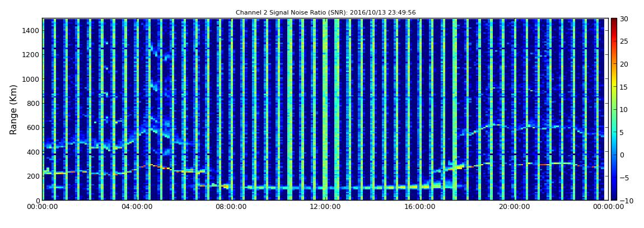Viewport: 644px width, 228px height.
Task: Click the colorbar value -5
Action: click(x=624, y=178)
